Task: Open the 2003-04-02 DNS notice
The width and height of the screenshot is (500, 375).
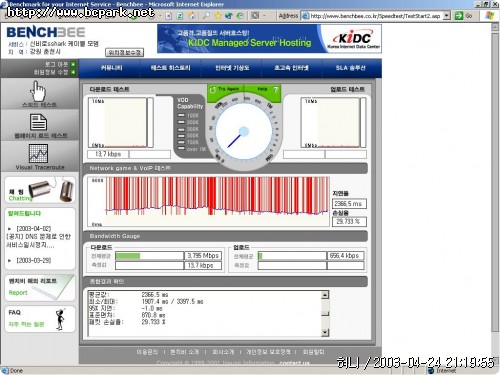Action: coord(38,237)
